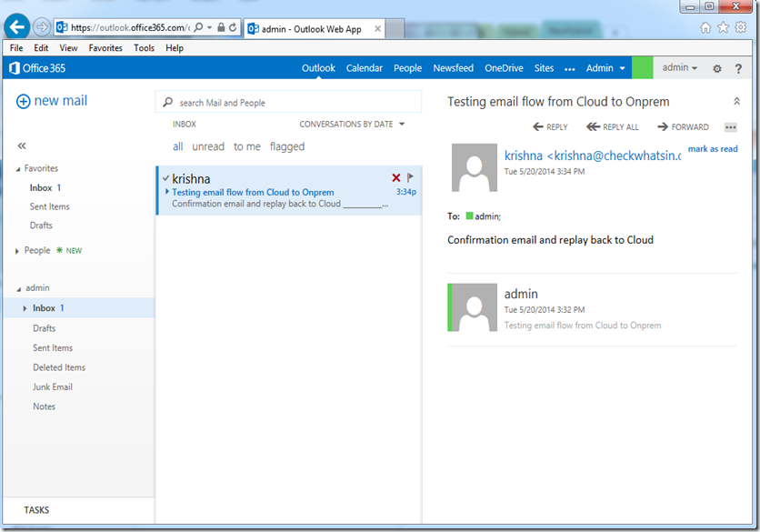Screen dimensions: 760x532
Task: Open Junk Email folder
Action: click(53, 387)
